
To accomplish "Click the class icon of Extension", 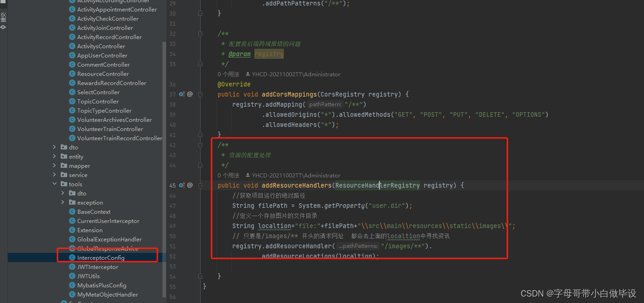I will (72, 230).
